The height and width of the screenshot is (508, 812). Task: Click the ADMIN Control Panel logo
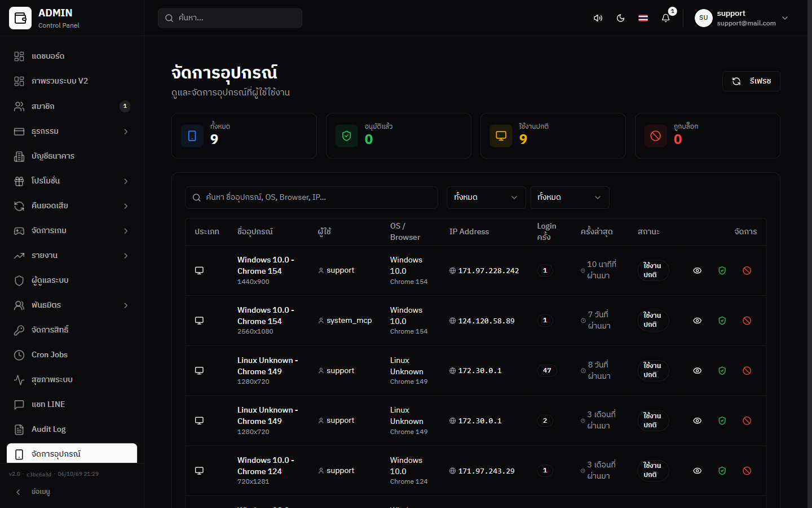tap(45, 18)
